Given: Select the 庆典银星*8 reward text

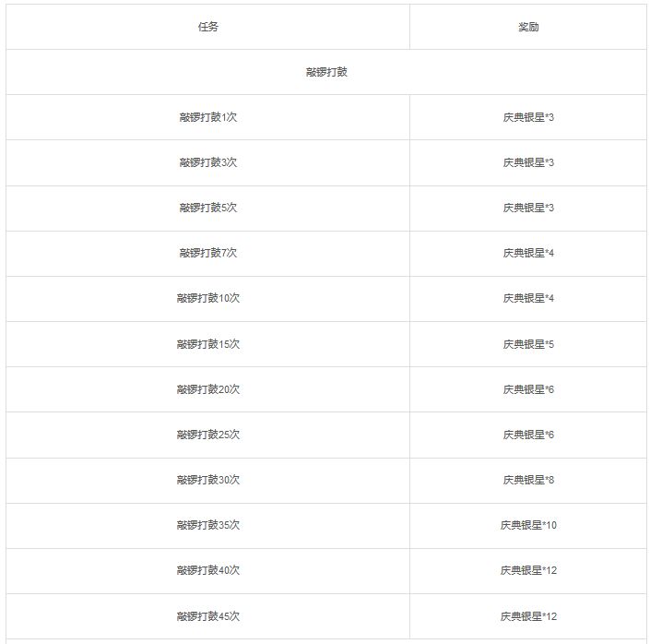Looking at the screenshot, I should [528, 480].
